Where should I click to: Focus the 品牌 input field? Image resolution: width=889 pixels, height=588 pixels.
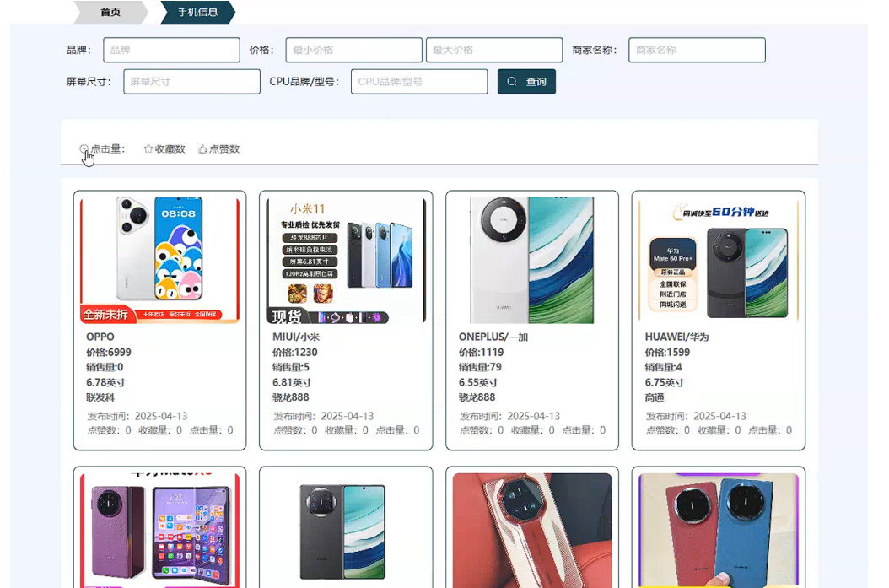pyautogui.click(x=171, y=50)
